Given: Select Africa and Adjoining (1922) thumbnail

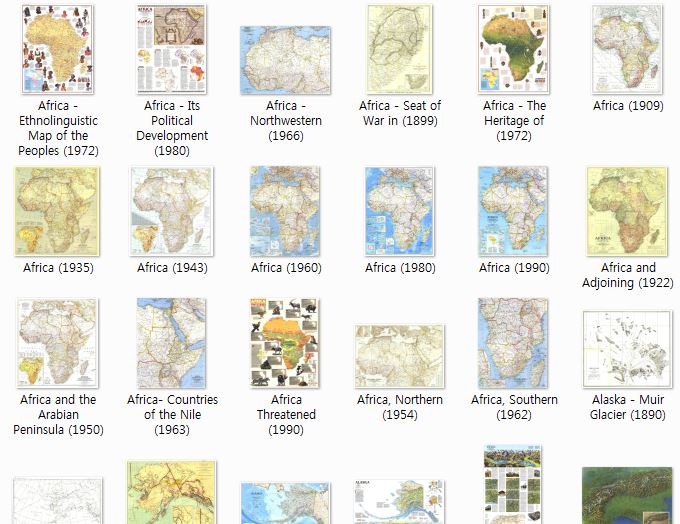Looking at the screenshot, I should [x=627, y=210].
